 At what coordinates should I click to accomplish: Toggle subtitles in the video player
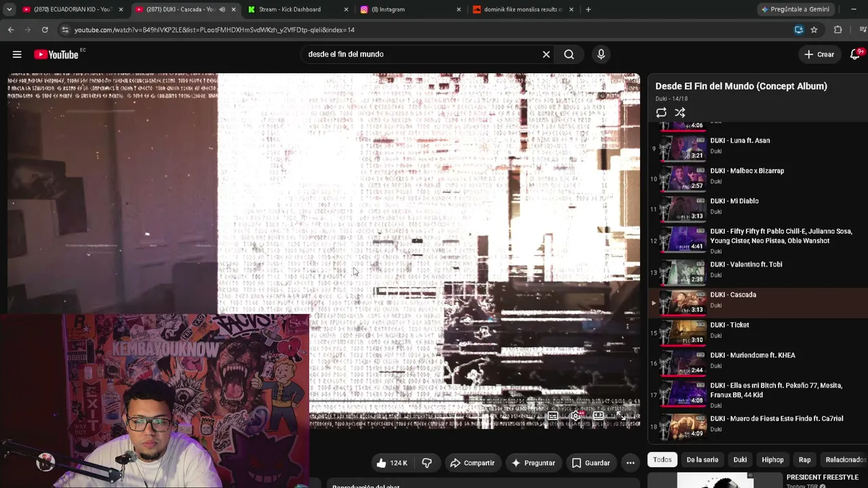(553, 416)
